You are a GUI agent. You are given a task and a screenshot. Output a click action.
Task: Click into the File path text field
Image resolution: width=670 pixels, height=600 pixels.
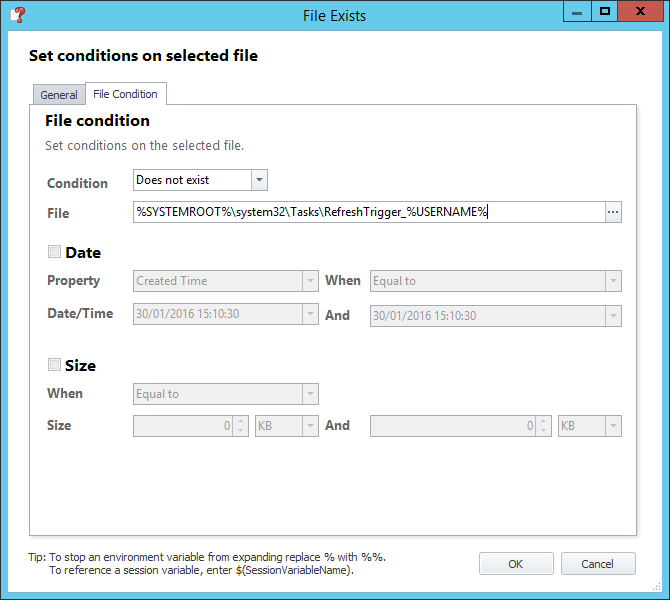pos(368,212)
